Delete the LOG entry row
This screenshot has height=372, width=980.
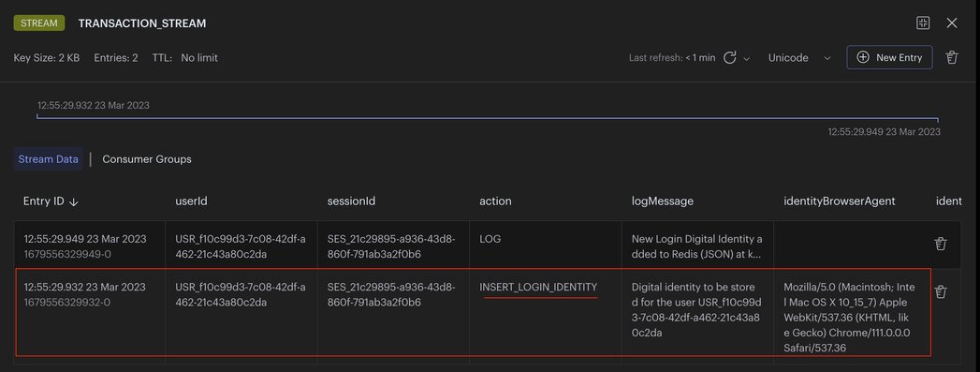click(x=940, y=244)
